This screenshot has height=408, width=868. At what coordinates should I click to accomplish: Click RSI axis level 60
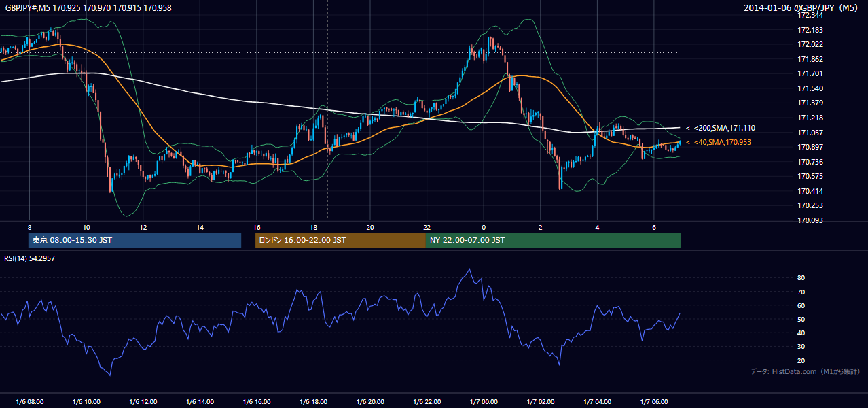click(x=801, y=305)
